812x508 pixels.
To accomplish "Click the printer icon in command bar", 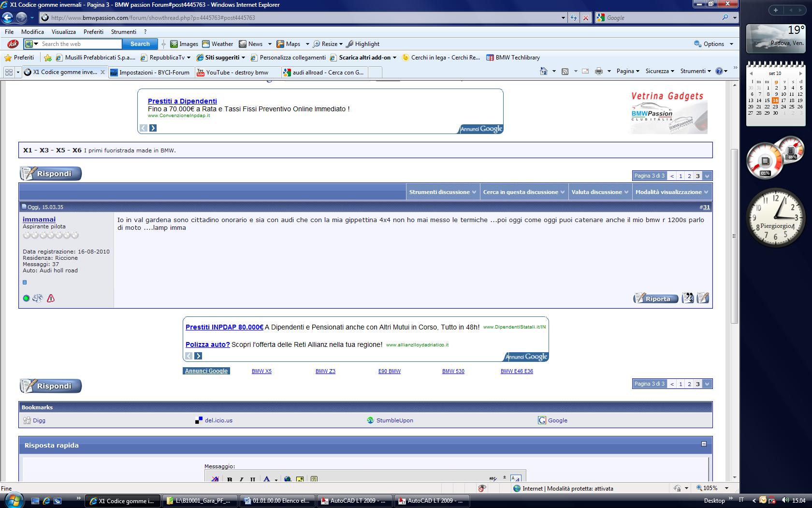I will pyautogui.click(x=599, y=71).
